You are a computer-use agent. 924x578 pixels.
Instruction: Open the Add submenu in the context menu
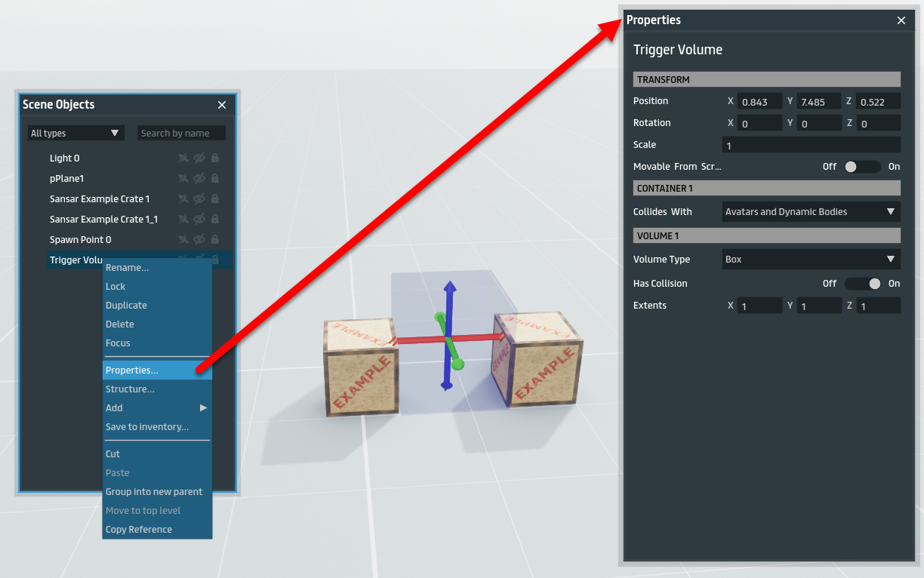[x=156, y=408]
